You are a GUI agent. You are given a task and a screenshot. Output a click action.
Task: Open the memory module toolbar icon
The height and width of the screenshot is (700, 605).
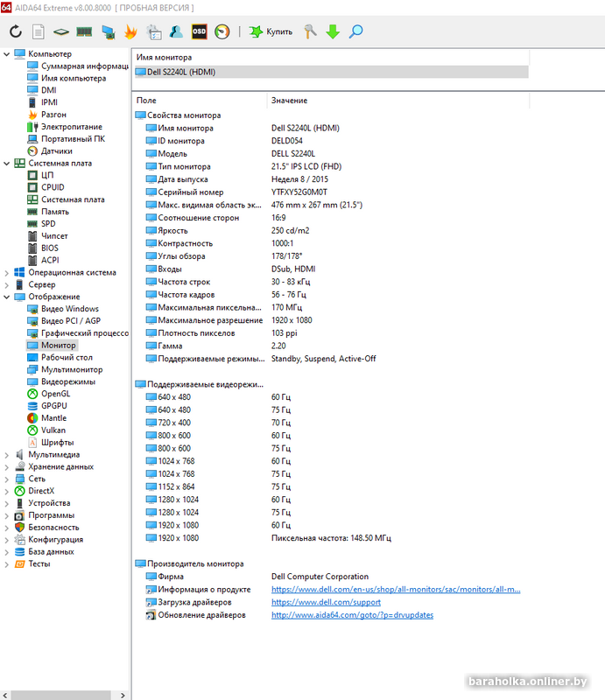(x=84, y=31)
